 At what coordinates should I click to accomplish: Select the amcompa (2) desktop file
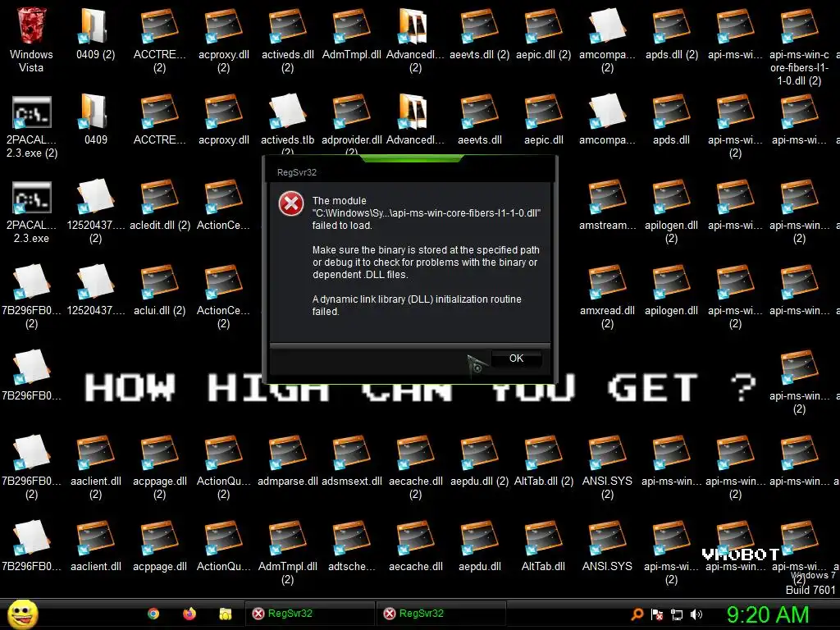click(x=607, y=40)
